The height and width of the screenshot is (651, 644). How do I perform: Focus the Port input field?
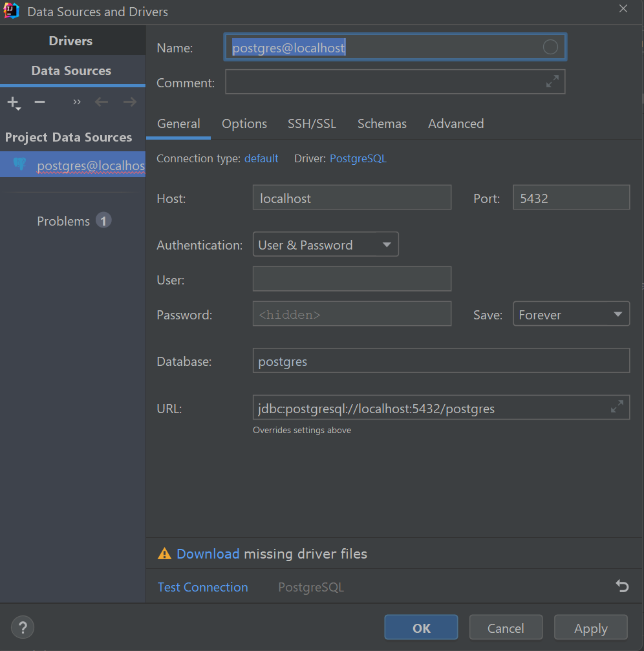[x=572, y=197]
